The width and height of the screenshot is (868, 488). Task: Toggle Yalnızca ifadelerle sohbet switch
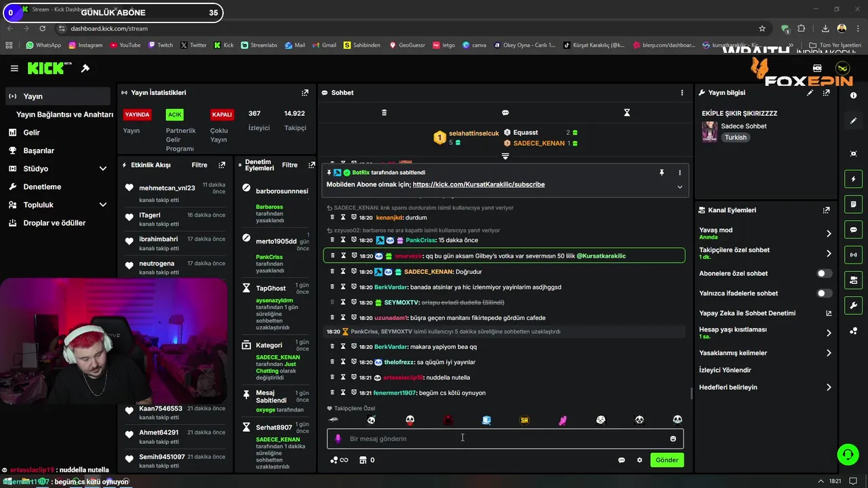click(x=824, y=293)
